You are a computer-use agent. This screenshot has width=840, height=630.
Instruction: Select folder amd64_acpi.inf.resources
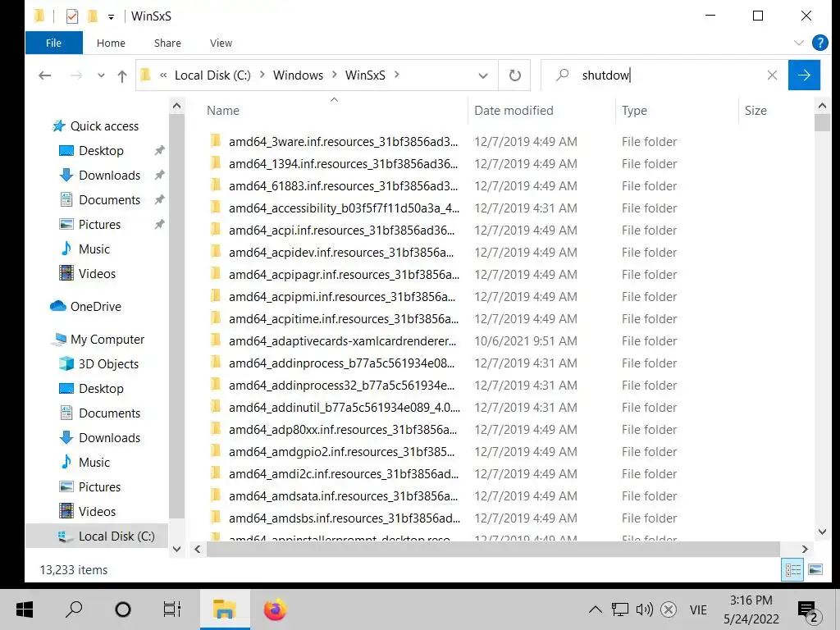[x=341, y=231]
